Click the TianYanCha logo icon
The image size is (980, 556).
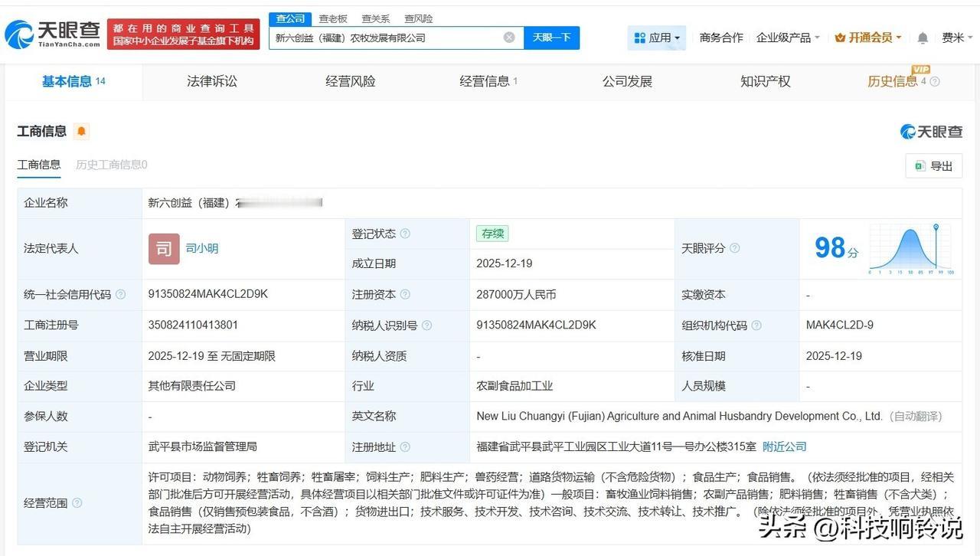(x=17, y=34)
